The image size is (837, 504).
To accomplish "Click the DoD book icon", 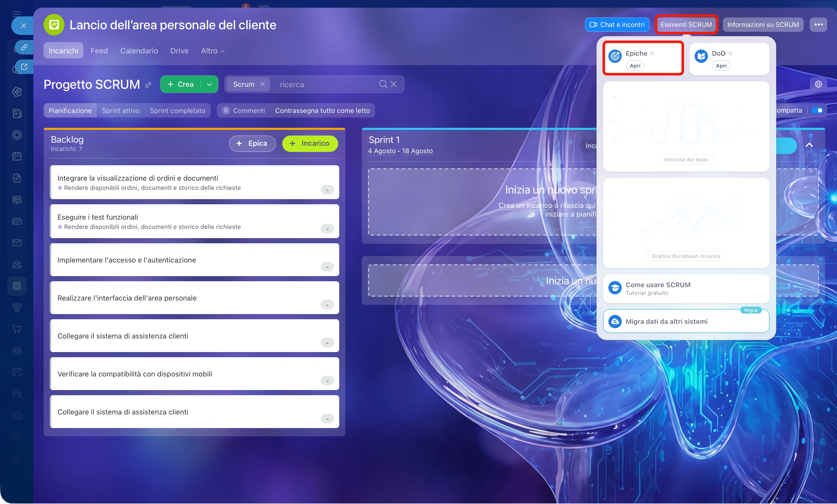I will [701, 56].
